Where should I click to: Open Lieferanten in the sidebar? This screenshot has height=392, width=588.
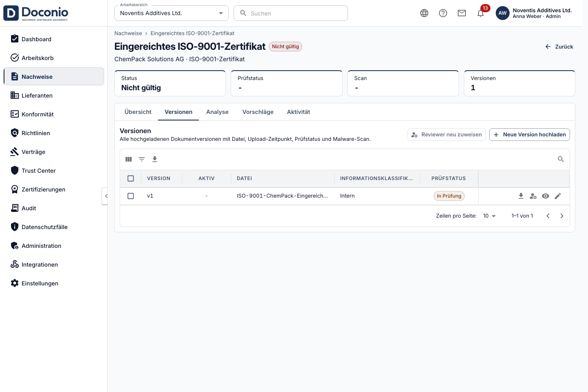coord(54,96)
